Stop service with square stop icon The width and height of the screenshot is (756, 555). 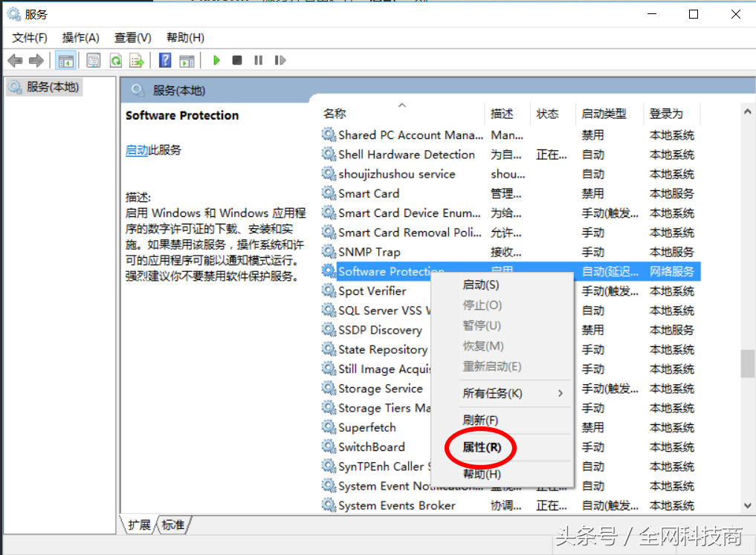(x=236, y=60)
